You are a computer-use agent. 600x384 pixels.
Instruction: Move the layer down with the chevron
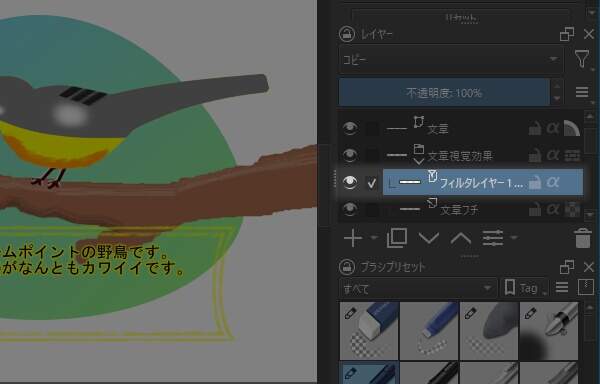tap(429, 238)
